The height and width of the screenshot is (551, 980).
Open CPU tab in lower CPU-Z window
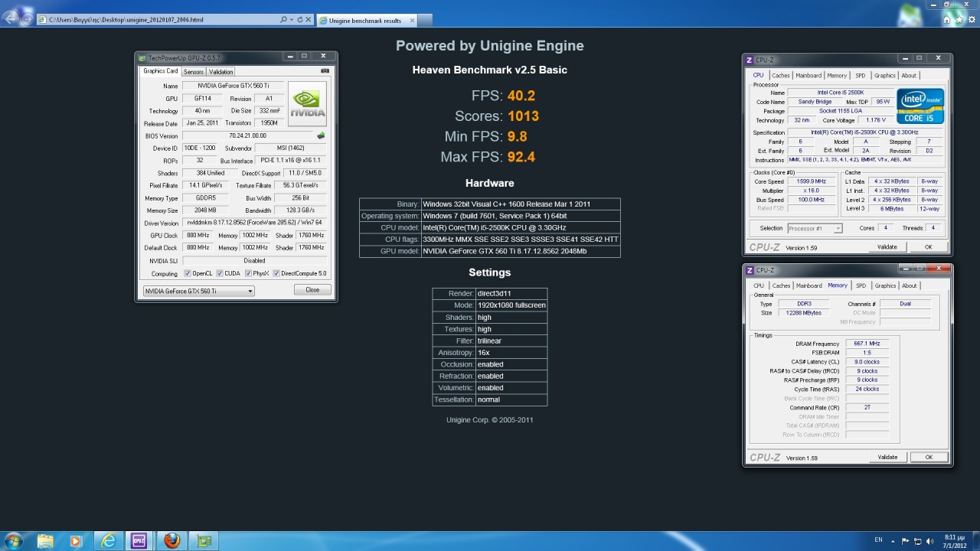pyautogui.click(x=759, y=286)
